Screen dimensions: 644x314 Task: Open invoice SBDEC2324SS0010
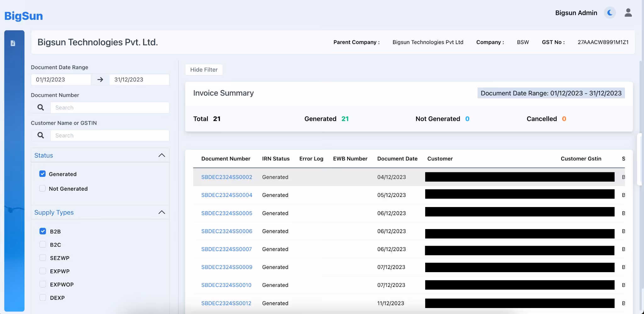click(x=226, y=285)
